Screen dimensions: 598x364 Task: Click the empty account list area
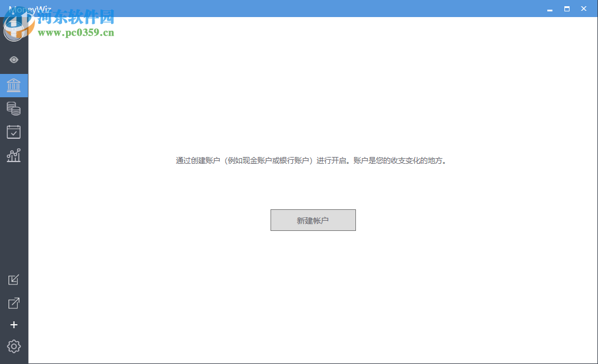[x=313, y=284]
